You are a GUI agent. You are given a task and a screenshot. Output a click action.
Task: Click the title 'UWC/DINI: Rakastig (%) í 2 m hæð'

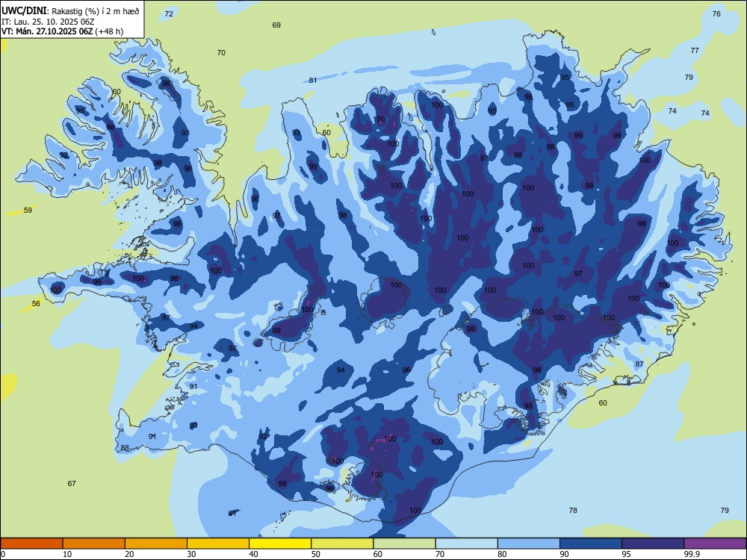[x=70, y=11]
